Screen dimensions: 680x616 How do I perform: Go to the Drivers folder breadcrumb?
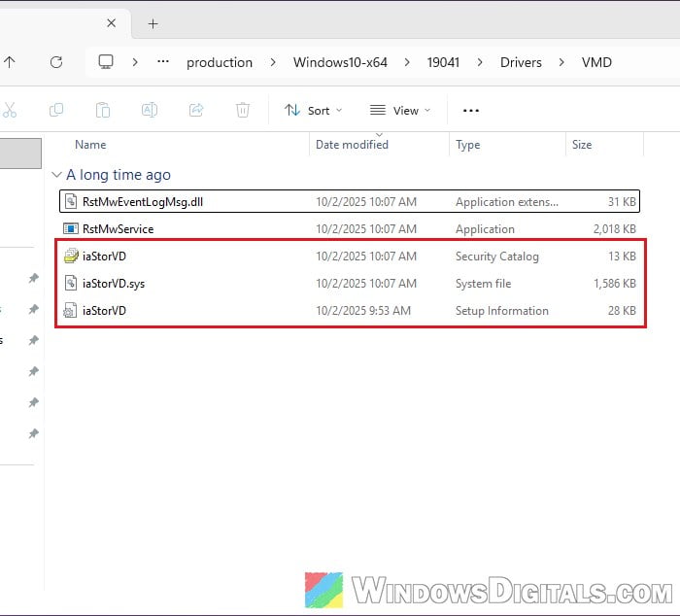[x=521, y=62]
